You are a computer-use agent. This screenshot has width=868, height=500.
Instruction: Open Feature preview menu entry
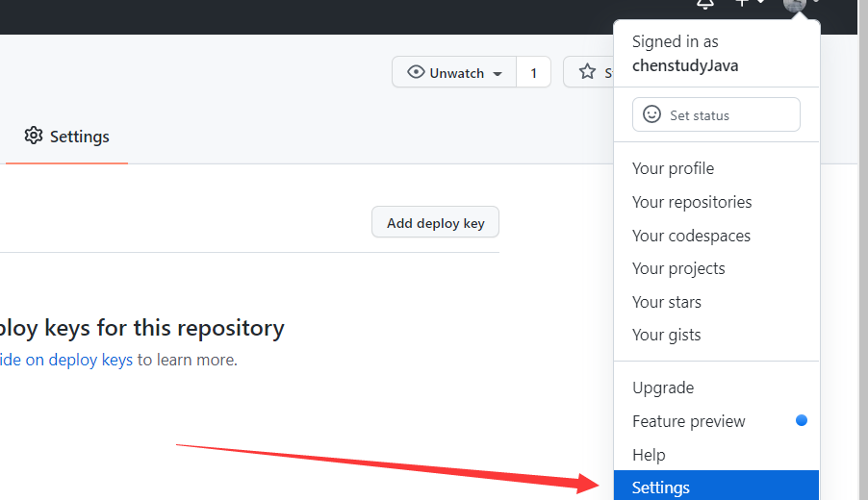[716, 421]
